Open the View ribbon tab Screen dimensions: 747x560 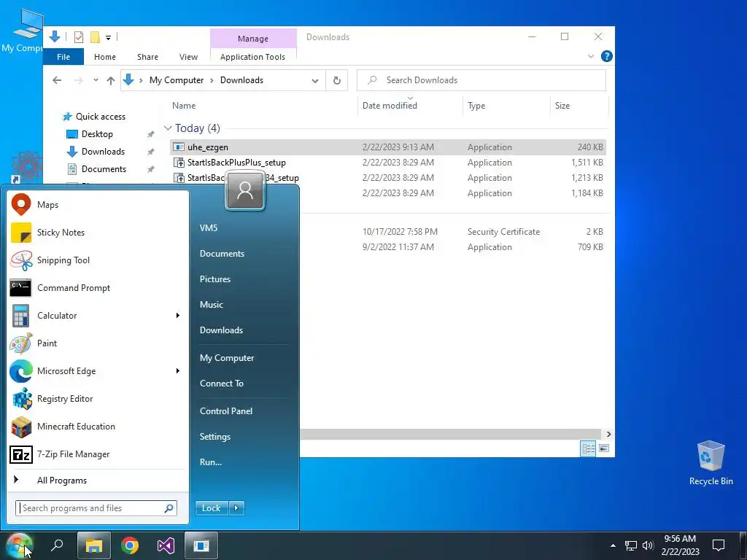pos(188,57)
